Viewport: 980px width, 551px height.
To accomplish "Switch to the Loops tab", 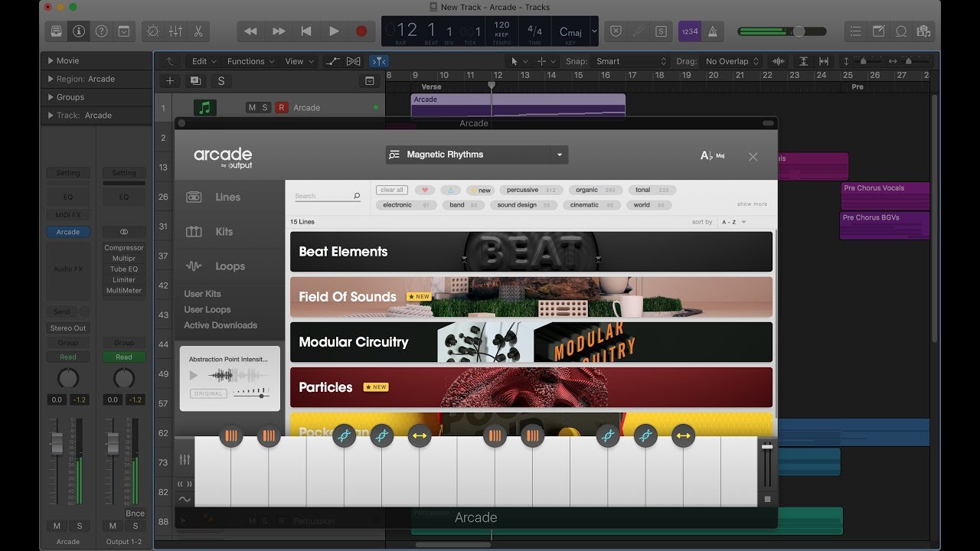I will tap(230, 266).
